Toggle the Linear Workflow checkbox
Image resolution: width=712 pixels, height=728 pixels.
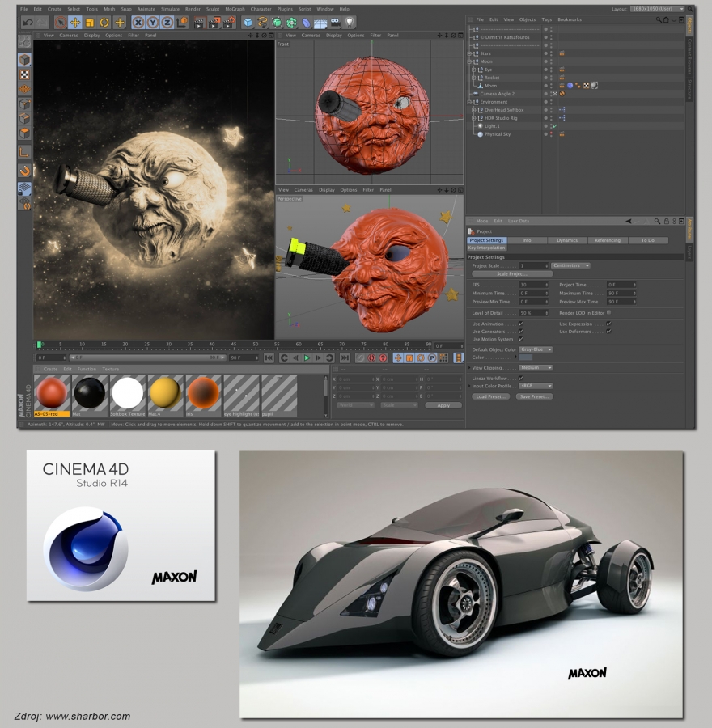click(520, 379)
